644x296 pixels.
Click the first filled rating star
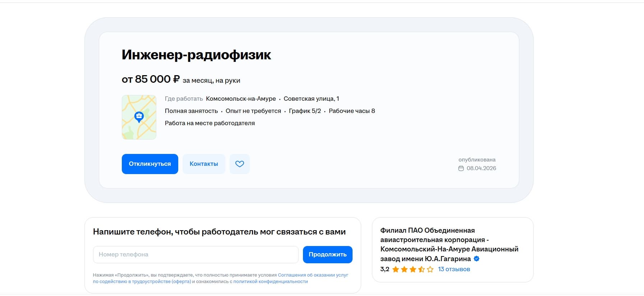coord(396,269)
